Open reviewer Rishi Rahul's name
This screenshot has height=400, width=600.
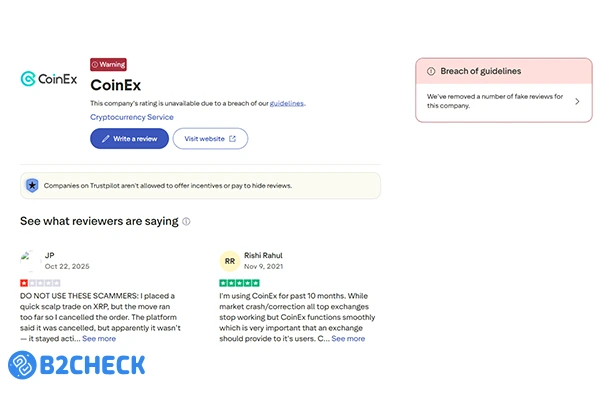(264, 255)
